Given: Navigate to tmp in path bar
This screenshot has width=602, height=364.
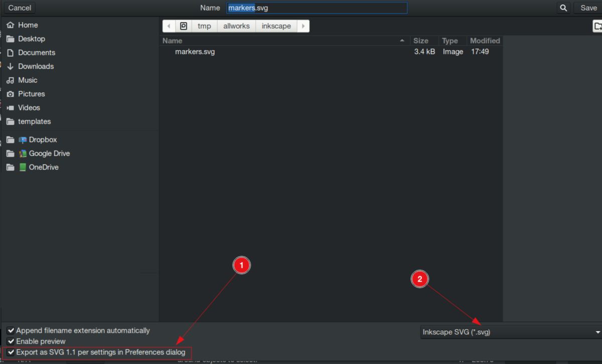Looking at the screenshot, I should 204,26.
